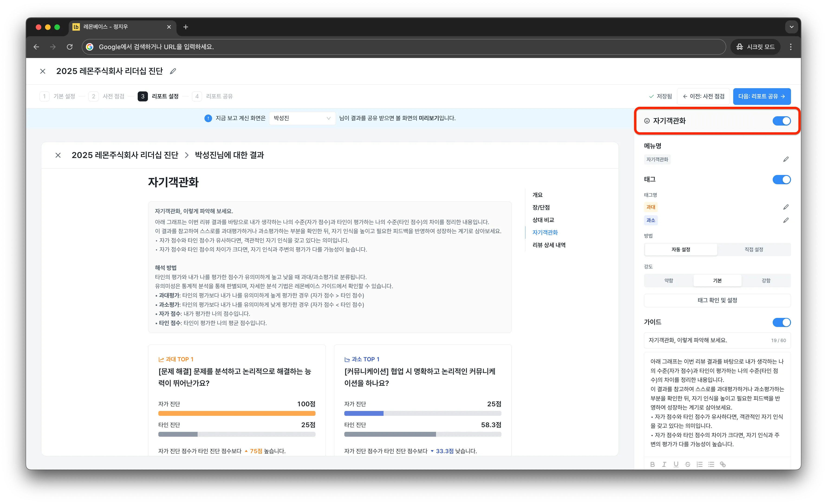Open a new browser tab
This screenshot has height=504, width=827.
tap(186, 27)
